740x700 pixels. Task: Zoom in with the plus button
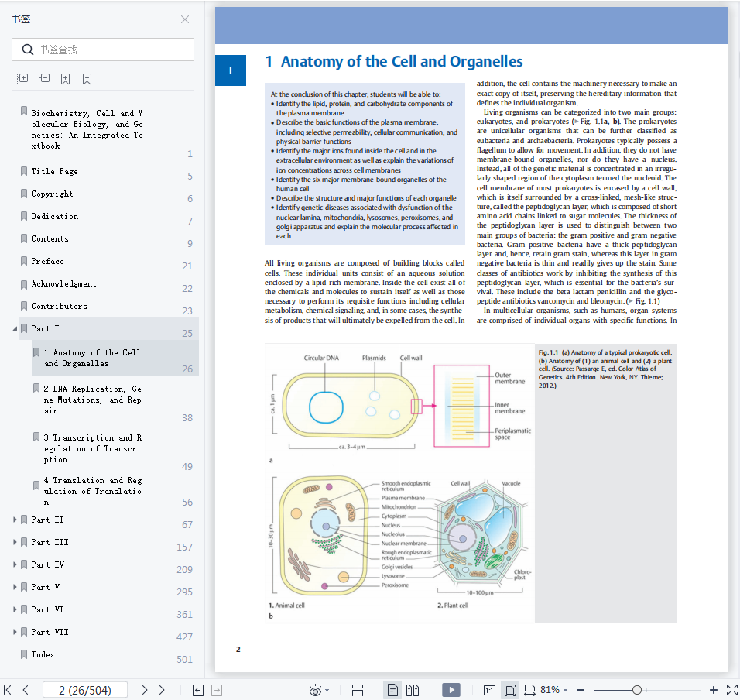(x=714, y=690)
